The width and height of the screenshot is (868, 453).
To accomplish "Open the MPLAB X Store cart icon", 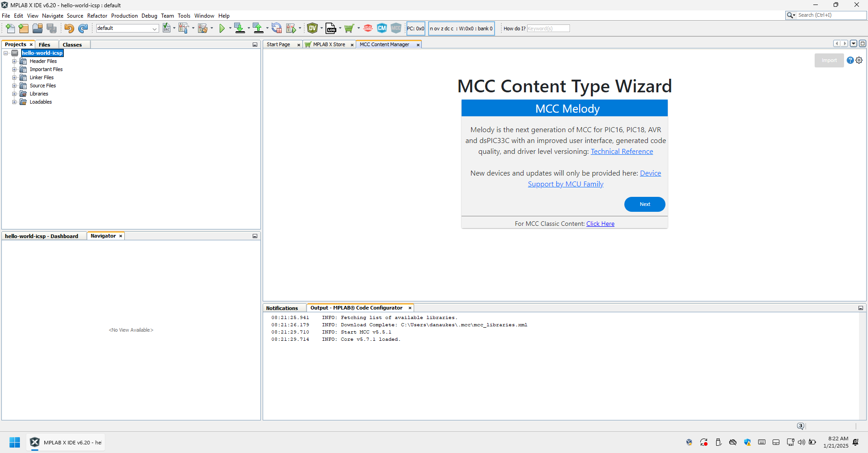I will tap(349, 29).
